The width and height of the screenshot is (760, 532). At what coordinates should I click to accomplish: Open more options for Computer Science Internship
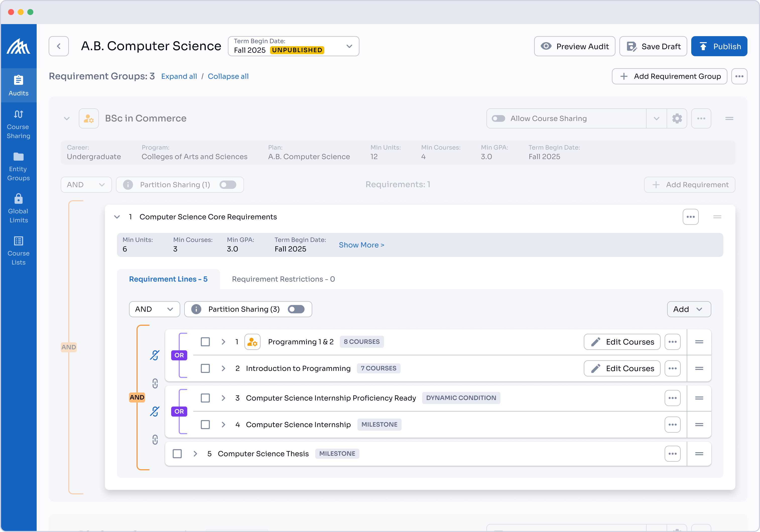coord(673,425)
